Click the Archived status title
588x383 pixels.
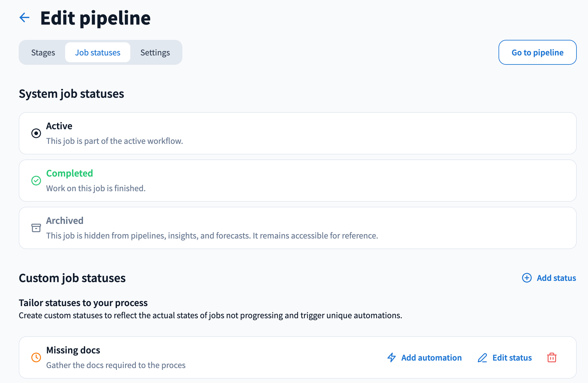pos(65,220)
